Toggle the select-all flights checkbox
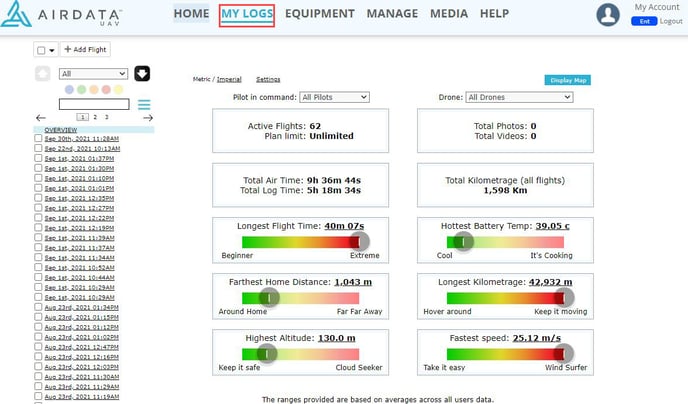The width and height of the screenshot is (688, 404). tap(41, 50)
